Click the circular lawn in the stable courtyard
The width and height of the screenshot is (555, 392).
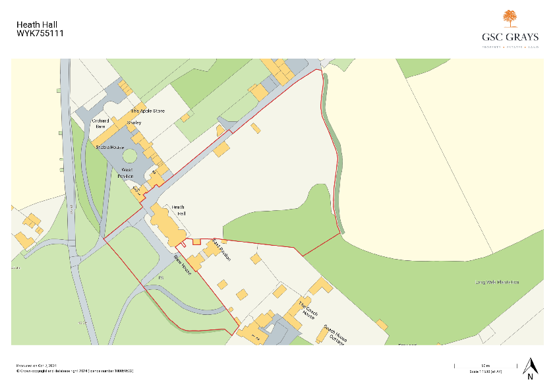pyautogui.click(x=130, y=157)
